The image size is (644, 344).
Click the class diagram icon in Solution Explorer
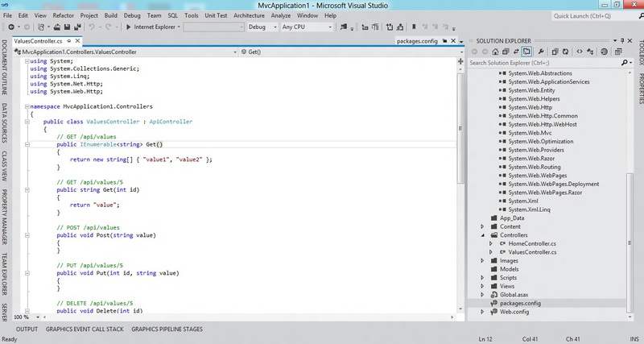click(590, 52)
